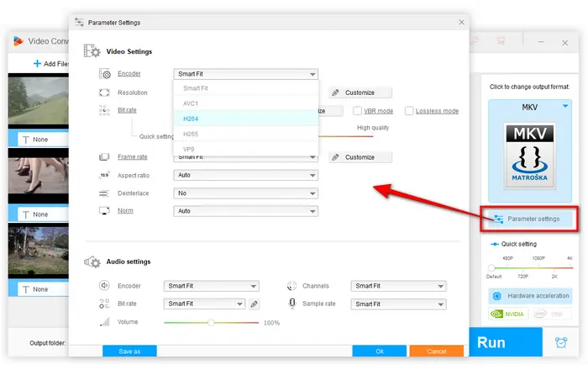The height and width of the screenshot is (370, 588).
Task: Open the Channels dropdown
Action: (398, 286)
